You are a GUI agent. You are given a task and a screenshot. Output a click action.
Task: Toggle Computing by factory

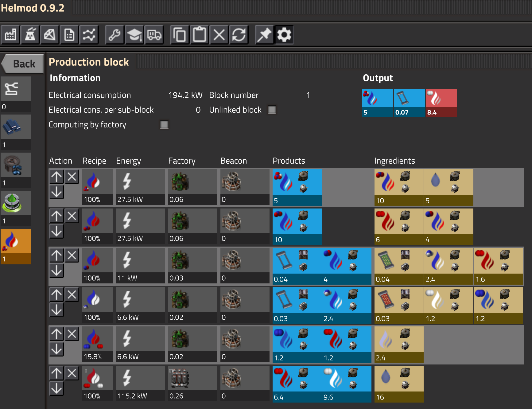pos(164,125)
